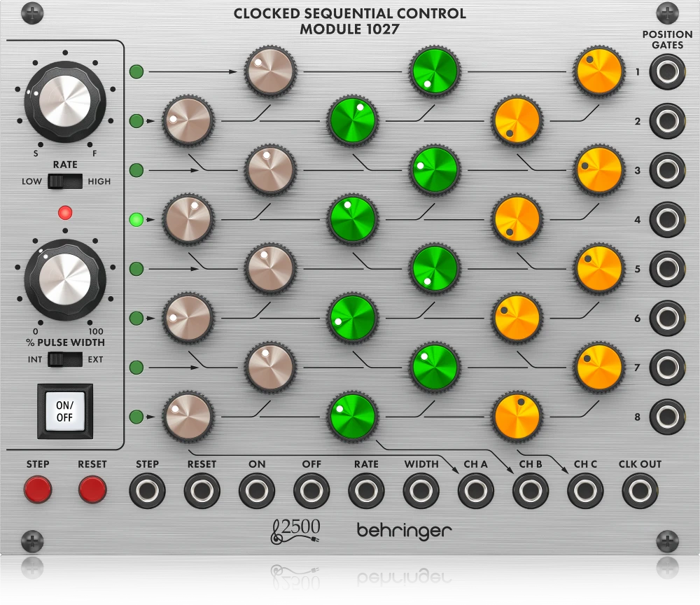This screenshot has width=700, height=605.
Task: Adjust step 4 silver channel A knob
Action: [188, 220]
